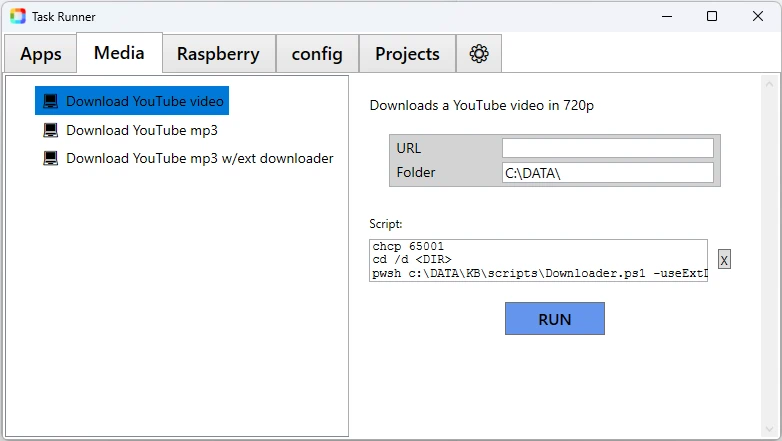Open the Raspberry tab
Viewport: 782px width, 441px height.
click(218, 54)
